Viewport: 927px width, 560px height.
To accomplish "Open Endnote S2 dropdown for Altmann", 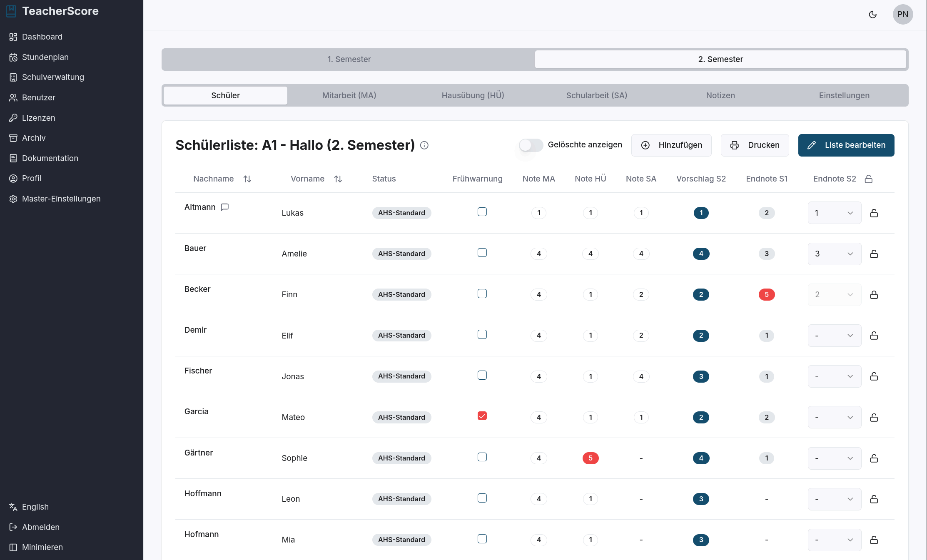I will 835,213.
